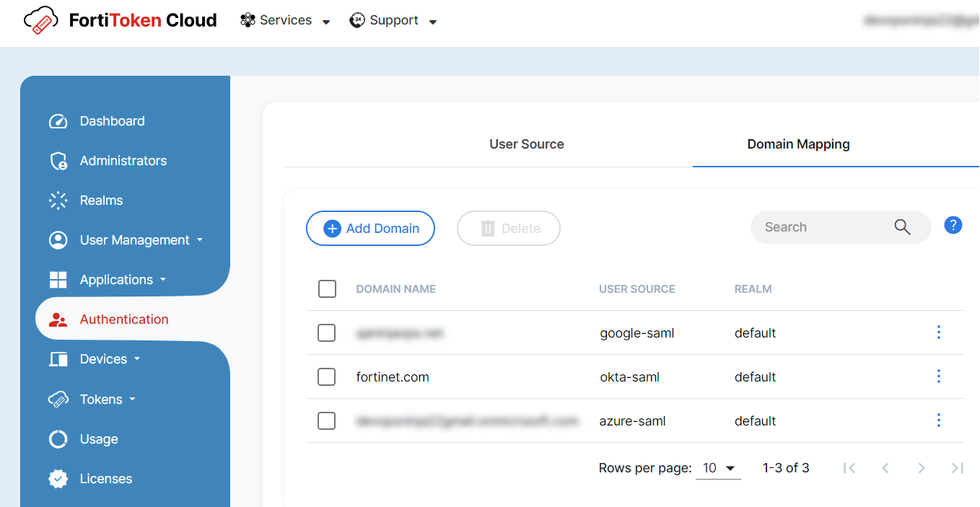The width and height of the screenshot is (980, 507).
Task: Switch to the User Source tab
Action: coord(527,144)
